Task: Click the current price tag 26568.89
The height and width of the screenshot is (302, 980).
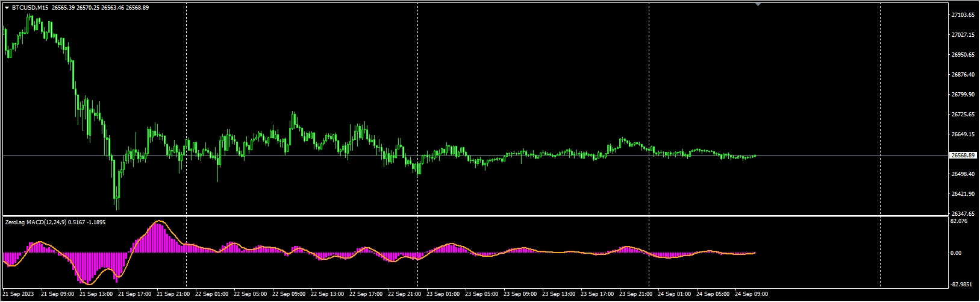Action: pos(963,156)
